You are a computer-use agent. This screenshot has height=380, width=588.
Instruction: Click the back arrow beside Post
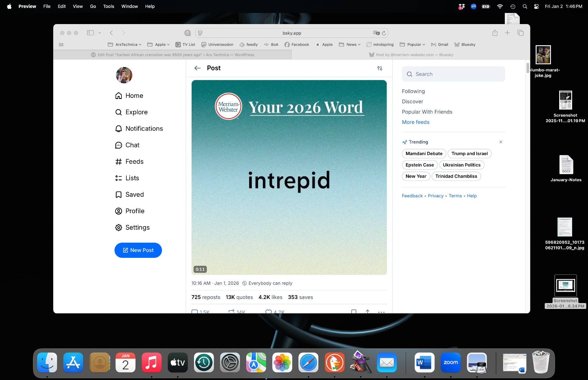(x=197, y=68)
